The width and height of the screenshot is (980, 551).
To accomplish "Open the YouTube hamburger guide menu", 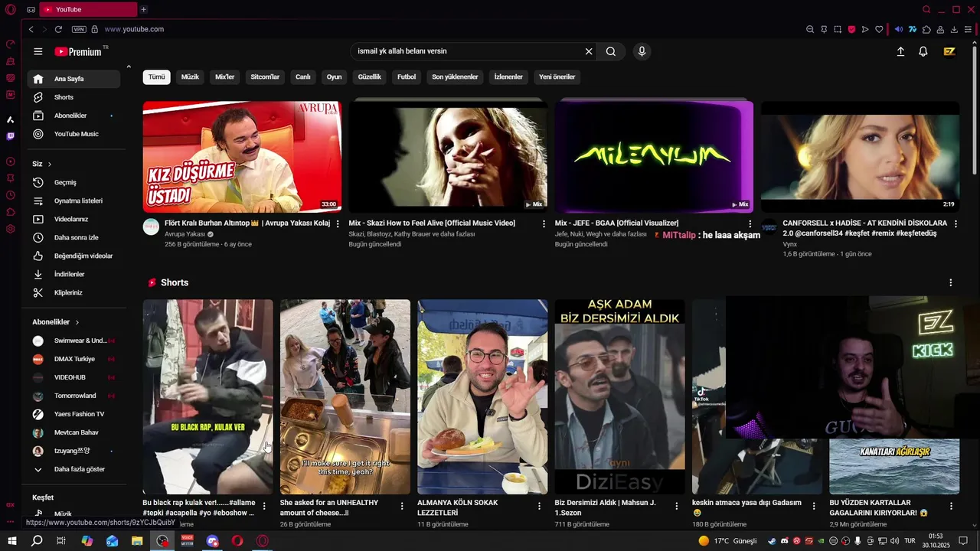I will tap(38, 51).
